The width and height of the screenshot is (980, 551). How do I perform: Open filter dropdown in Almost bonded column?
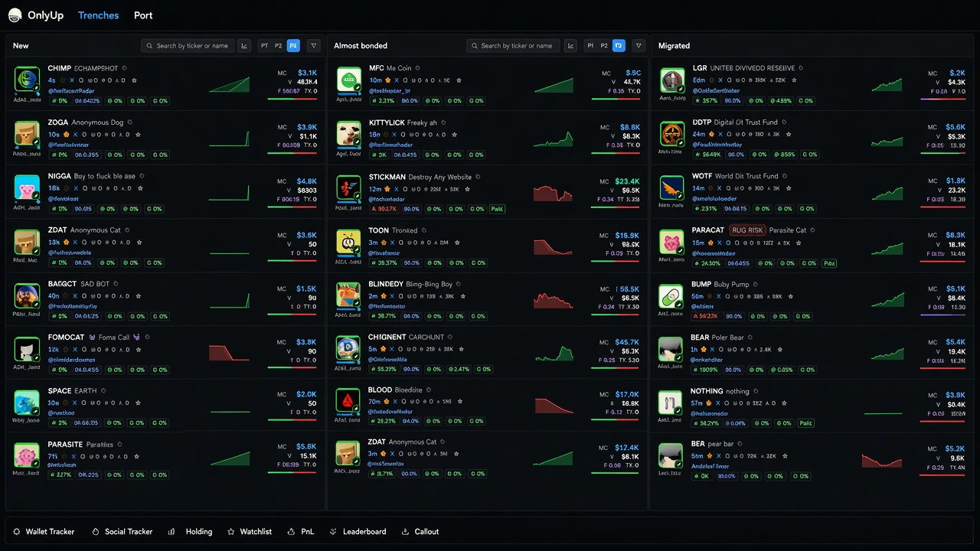point(639,46)
